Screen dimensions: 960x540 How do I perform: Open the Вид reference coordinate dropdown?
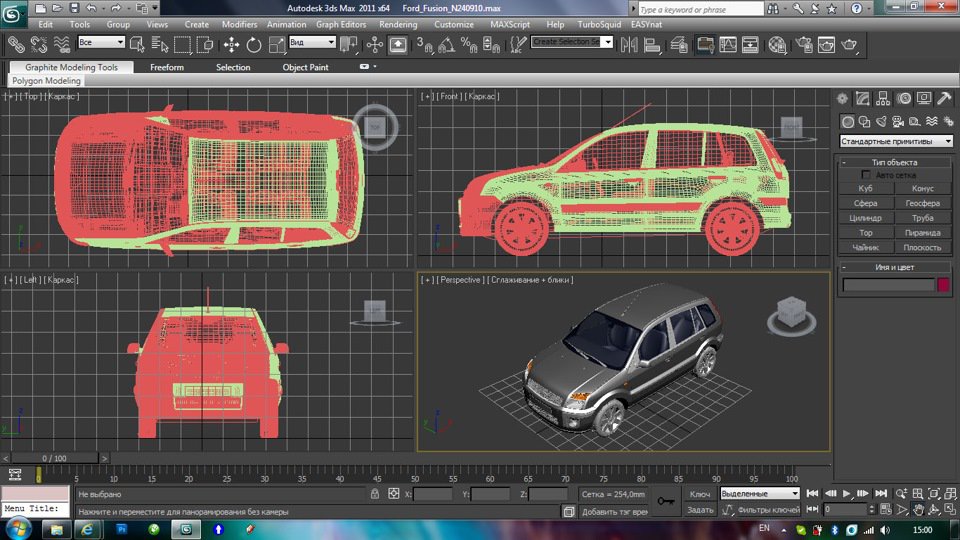312,42
